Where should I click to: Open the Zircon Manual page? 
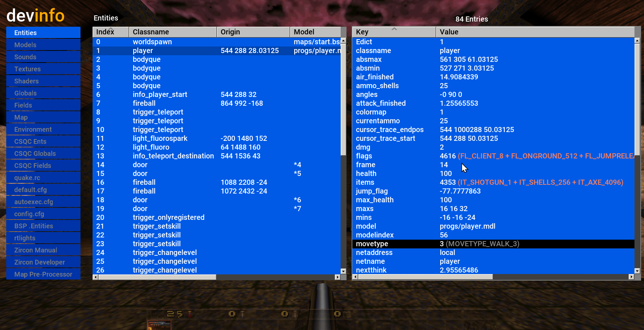pyautogui.click(x=43, y=250)
